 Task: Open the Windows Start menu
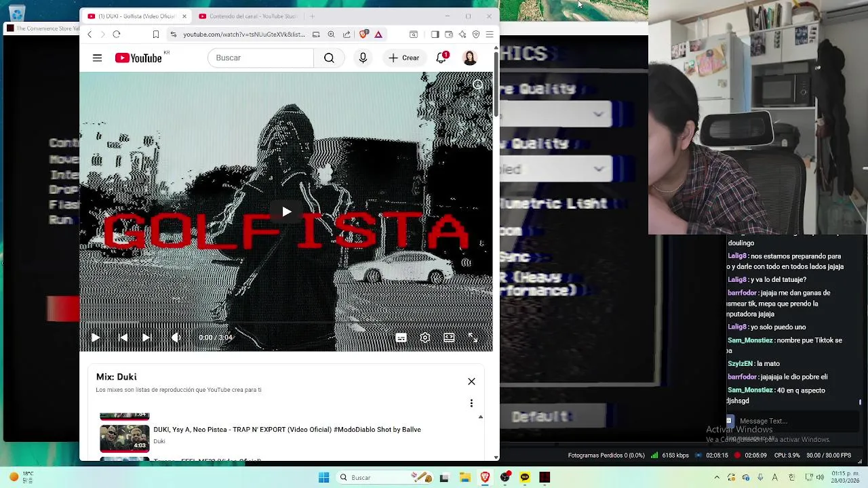click(323, 478)
